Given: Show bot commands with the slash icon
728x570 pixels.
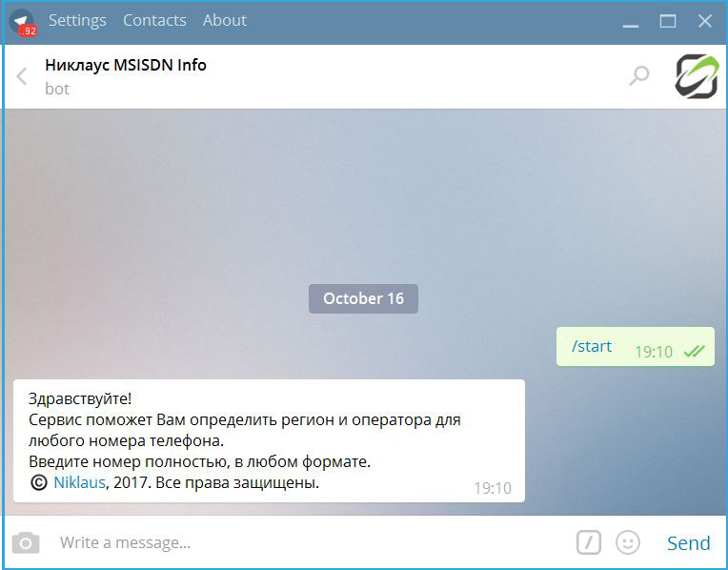Looking at the screenshot, I should tap(589, 542).
